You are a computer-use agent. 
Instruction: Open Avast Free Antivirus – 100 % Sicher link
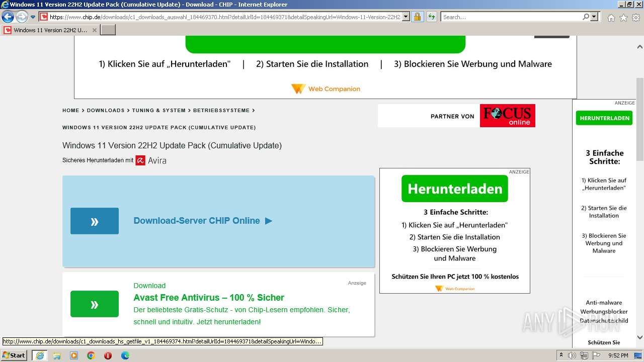(x=209, y=298)
